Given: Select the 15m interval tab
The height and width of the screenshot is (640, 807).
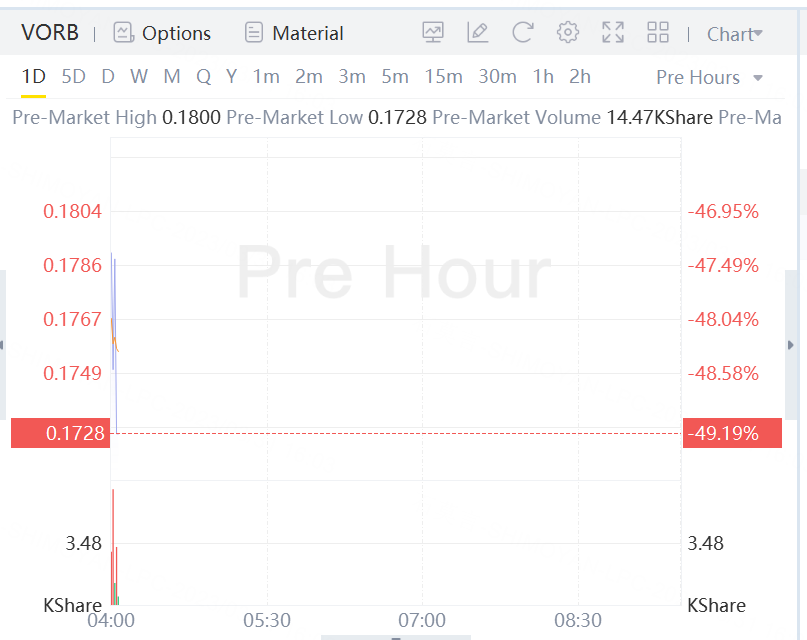Looking at the screenshot, I should (443, 76).
